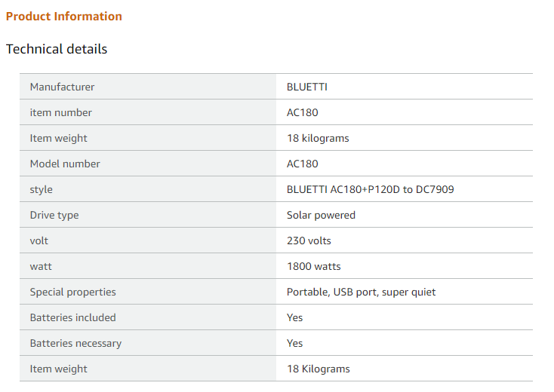Select the style row label
Image resolution: width=554 pixels, height=392 pixels.
click(42, 189)
